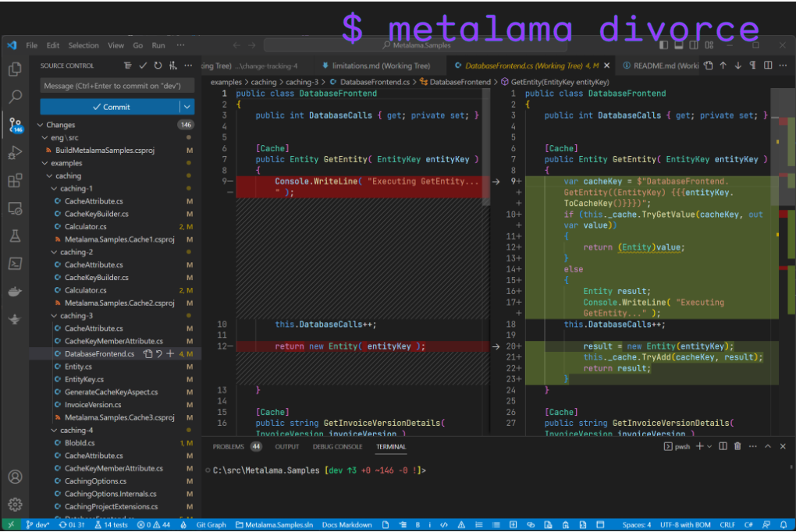
Task: Split the terminal pane
Action: pos(723,446)
